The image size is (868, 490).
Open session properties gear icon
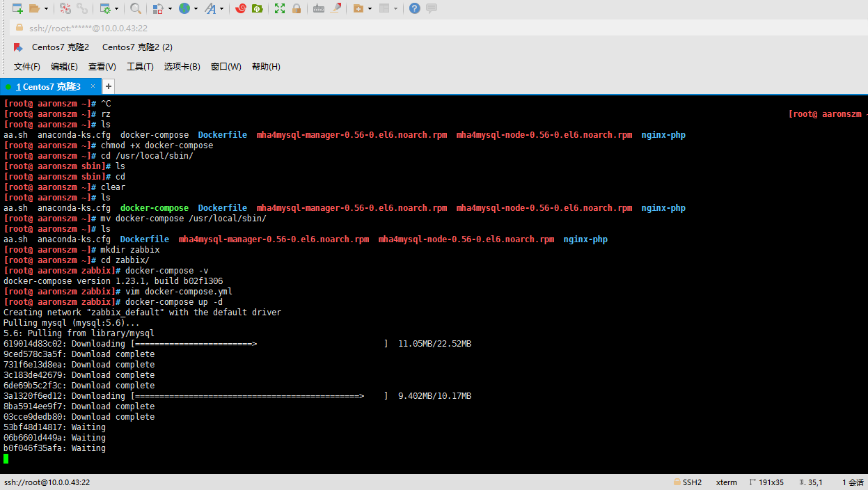[105, 8]
